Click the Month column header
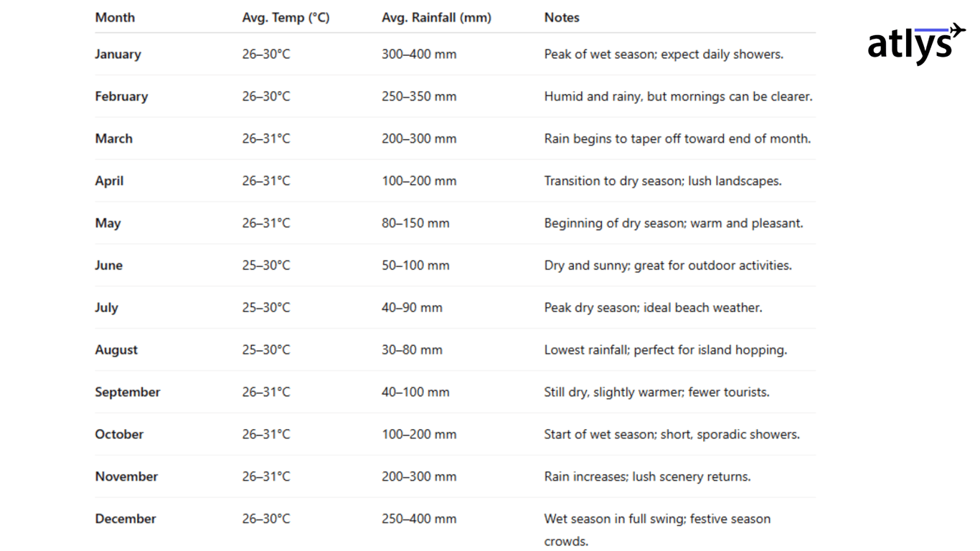This screenshot has width=980, height=551. point(115,17)
